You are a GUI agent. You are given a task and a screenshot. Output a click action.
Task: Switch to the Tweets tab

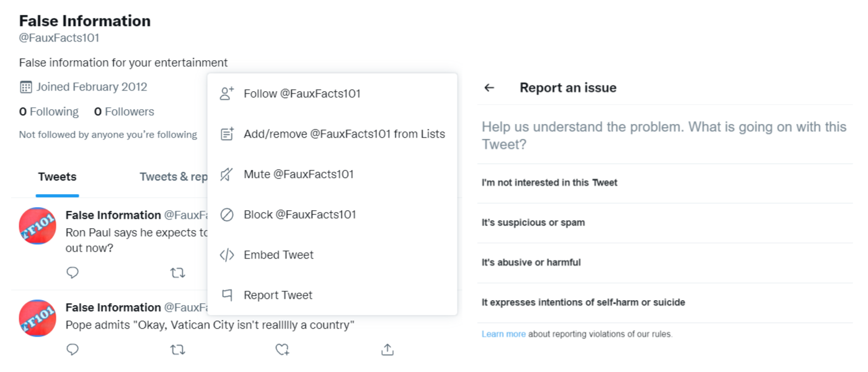tap(57, 177)
